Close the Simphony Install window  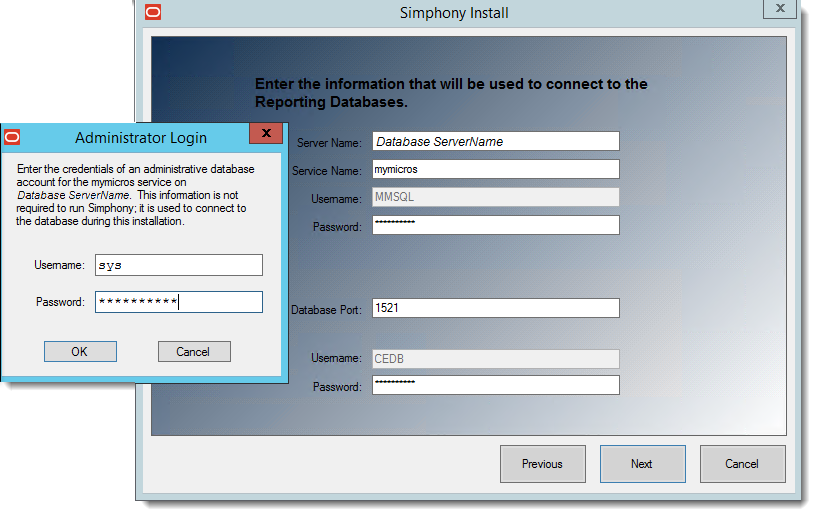point(780,8)
